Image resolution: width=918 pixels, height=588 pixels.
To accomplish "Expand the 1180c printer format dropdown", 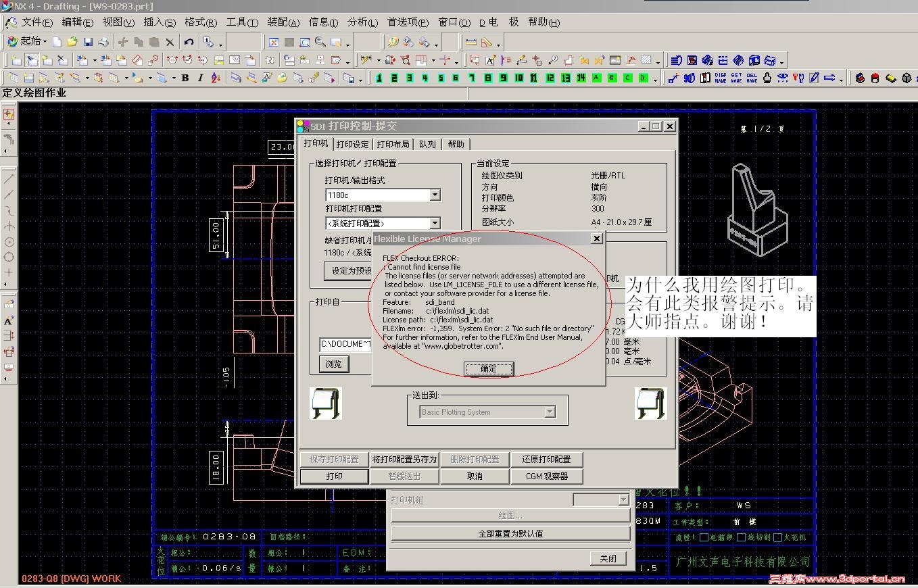I will tap(435, 195).
